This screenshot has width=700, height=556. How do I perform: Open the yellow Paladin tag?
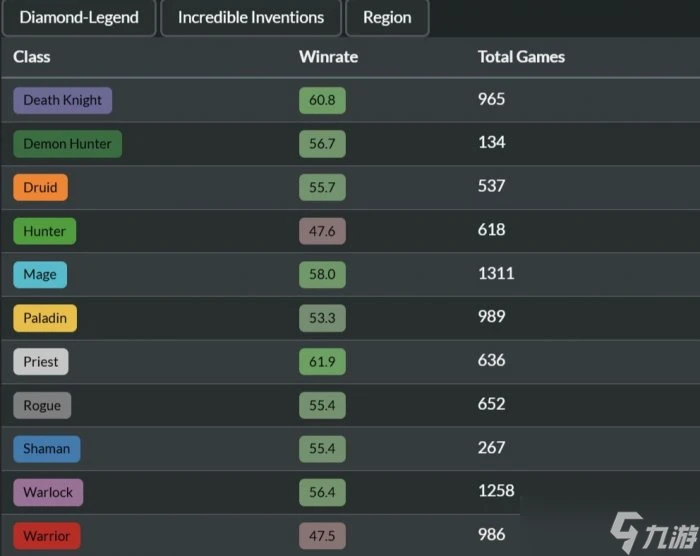(x=45, y=318)
